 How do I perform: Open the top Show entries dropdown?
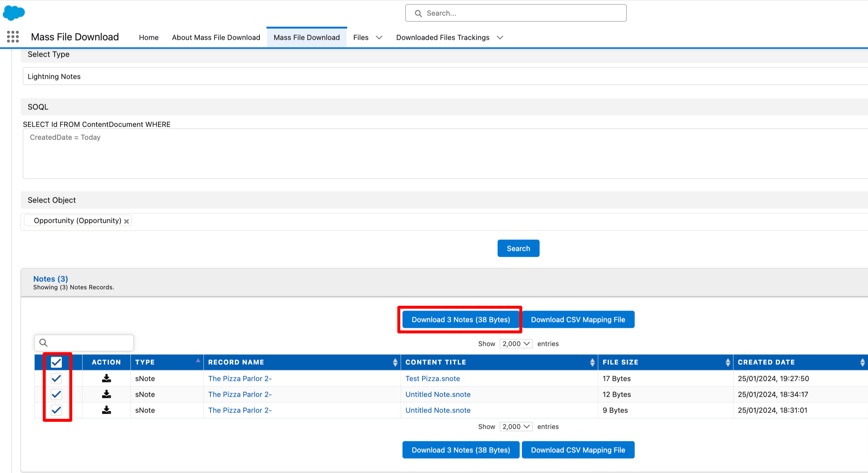click(516, 344)
